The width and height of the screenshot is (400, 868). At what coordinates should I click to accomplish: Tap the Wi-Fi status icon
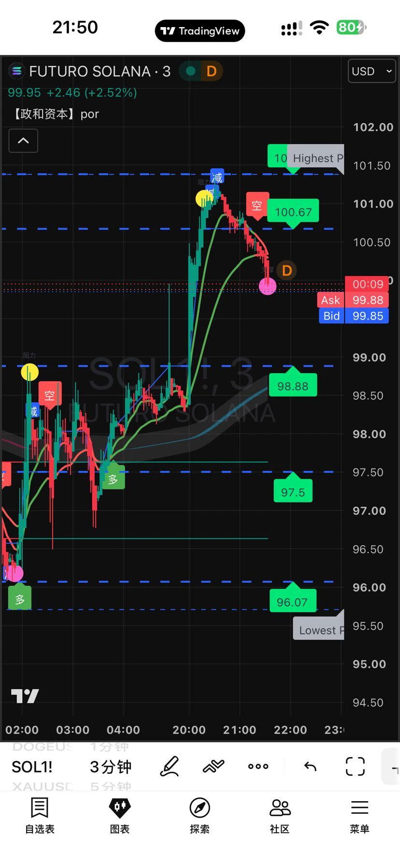319,28
